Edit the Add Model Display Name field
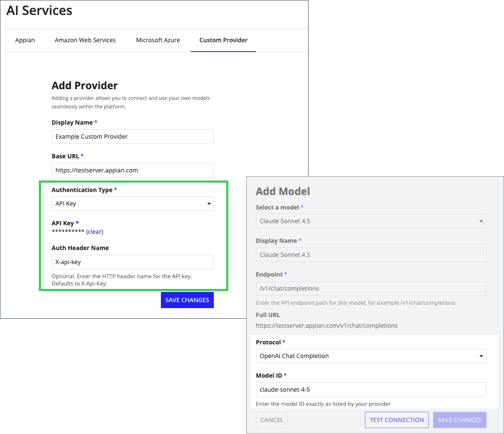The height and width of the screenshot is (434, 504). 371,255
